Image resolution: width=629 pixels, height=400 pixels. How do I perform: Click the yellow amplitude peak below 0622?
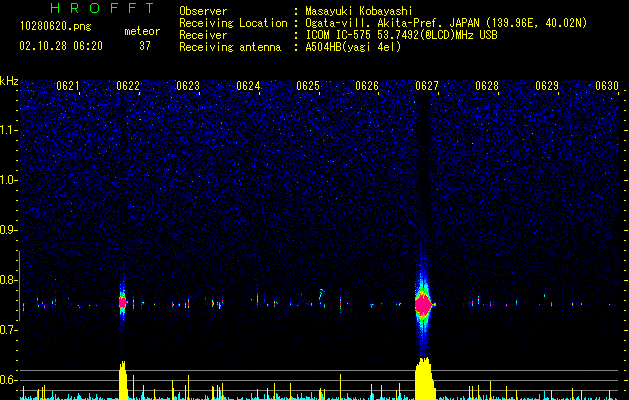point(123,380)
